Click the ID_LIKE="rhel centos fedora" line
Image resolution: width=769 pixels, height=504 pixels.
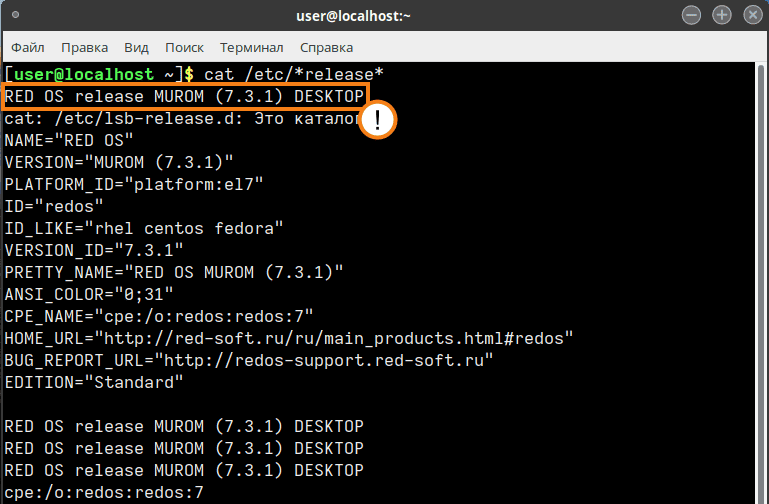coord(144,229)
